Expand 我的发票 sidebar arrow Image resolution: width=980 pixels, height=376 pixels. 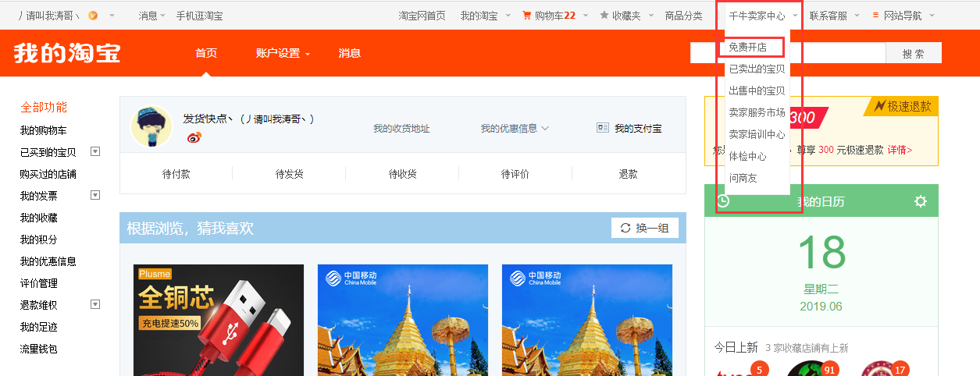(x=95, y=195)
